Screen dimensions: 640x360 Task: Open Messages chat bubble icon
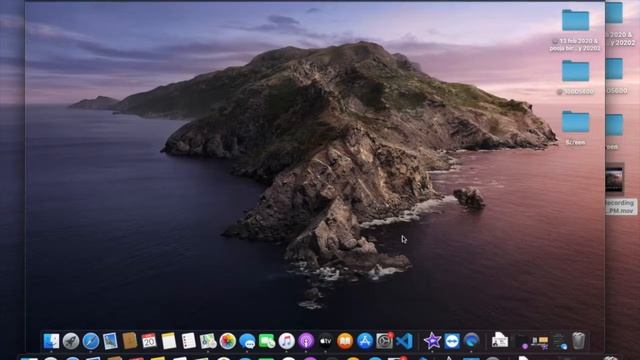tap(247, 341)
